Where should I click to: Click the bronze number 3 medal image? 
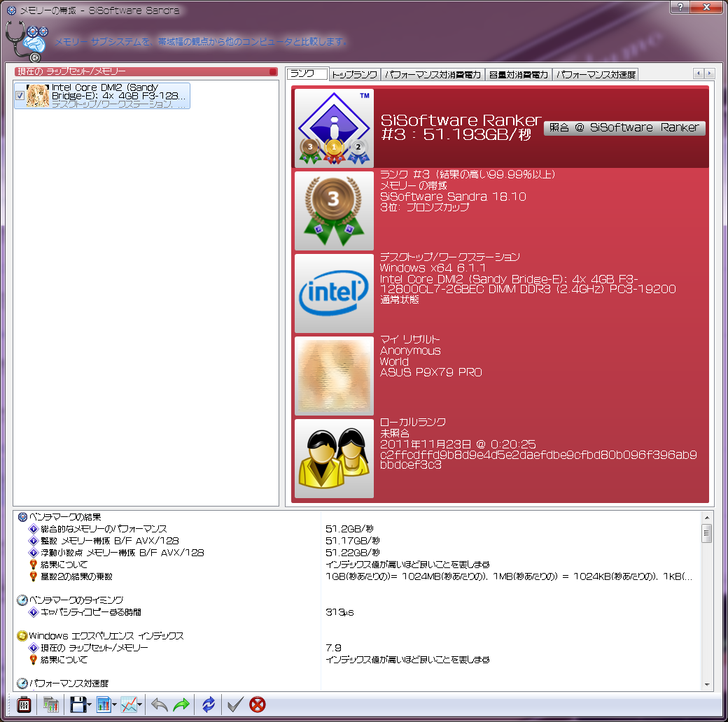pos(334,211)
